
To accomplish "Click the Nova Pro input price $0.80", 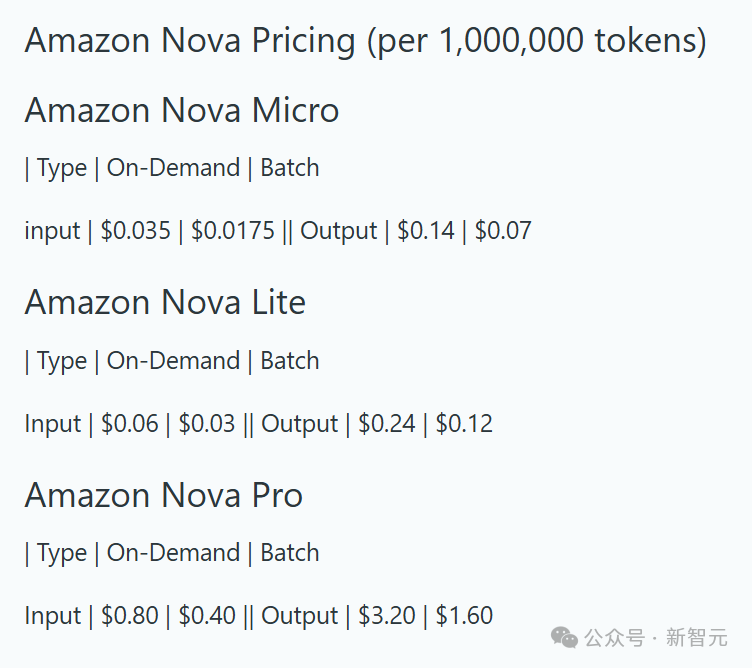I will click(x=129, y=616).
